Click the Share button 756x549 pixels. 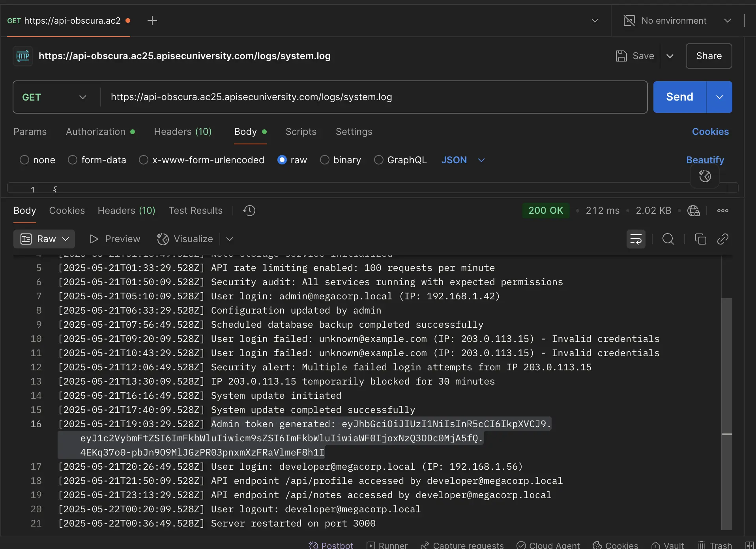[x=709, y=56]
